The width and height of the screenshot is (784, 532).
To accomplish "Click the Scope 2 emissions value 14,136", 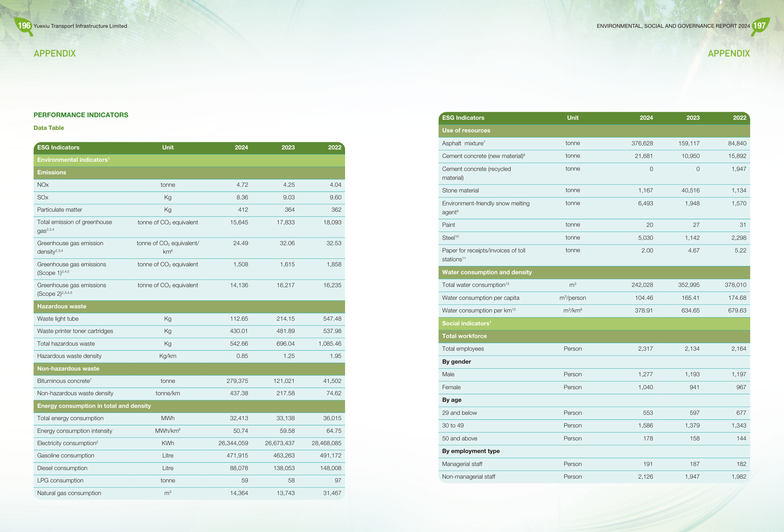I will pos(239,285).
